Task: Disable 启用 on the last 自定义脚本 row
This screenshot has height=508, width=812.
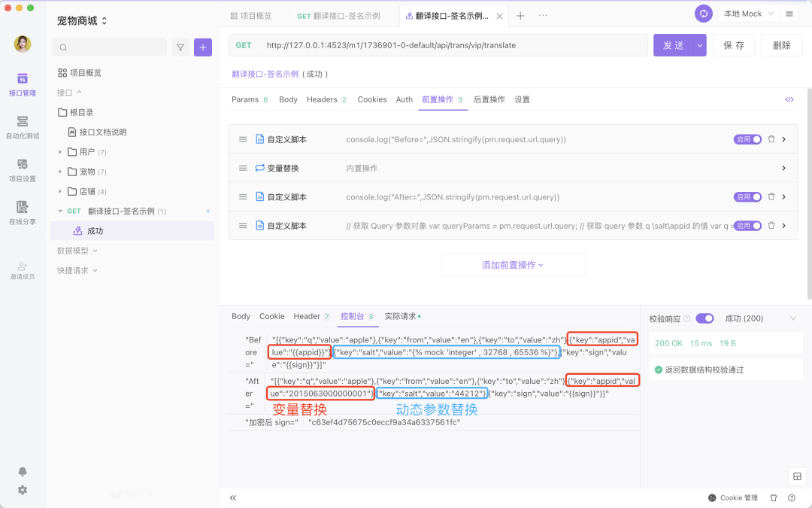Action: [747, 225]
